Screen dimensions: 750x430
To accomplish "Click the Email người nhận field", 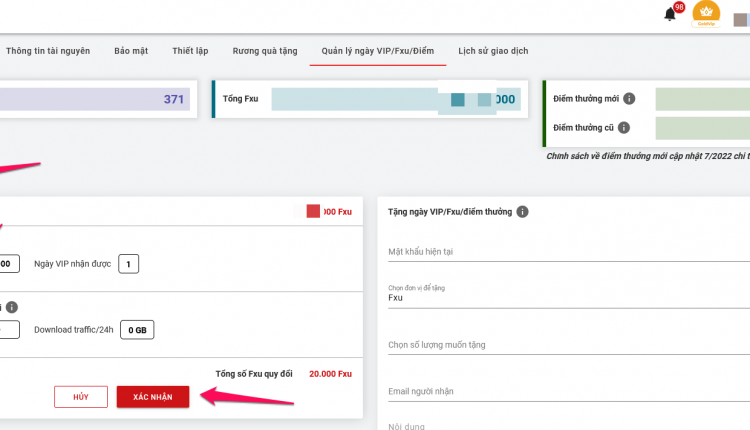I will tap(569, 391).
